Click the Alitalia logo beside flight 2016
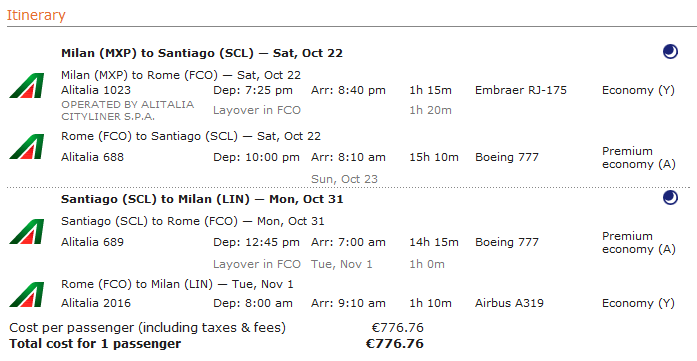 pyautogui.click(x=27, y=294)
